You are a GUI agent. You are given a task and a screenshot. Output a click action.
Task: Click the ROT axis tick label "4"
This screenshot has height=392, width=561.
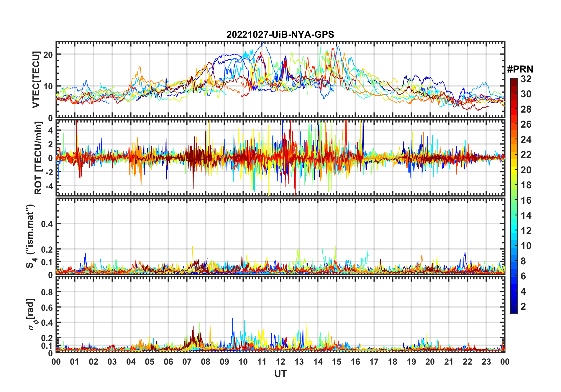[50, 130]
